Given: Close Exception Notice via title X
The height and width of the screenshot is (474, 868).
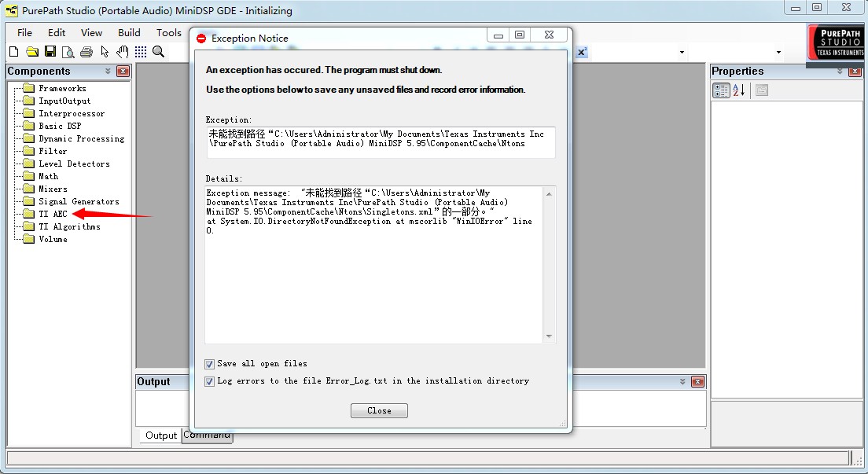Looking at the screenshot, I should pos(549,35).
